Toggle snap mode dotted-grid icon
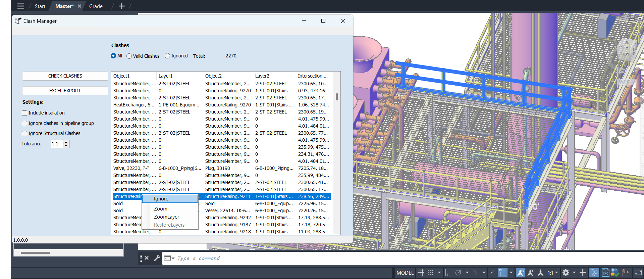 tap(431, 273)
